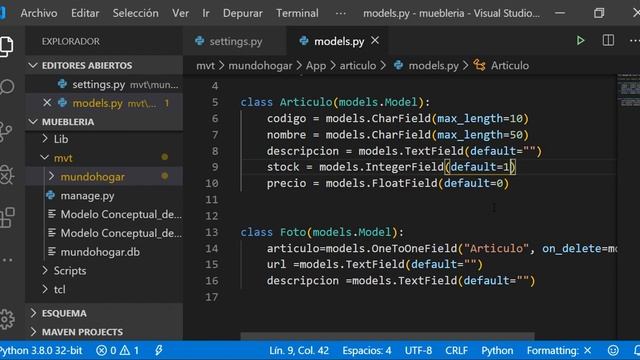Open the Terminal menu
This screenshot has height=360, width=640.
pyautogui.click(x=297, y=13)
